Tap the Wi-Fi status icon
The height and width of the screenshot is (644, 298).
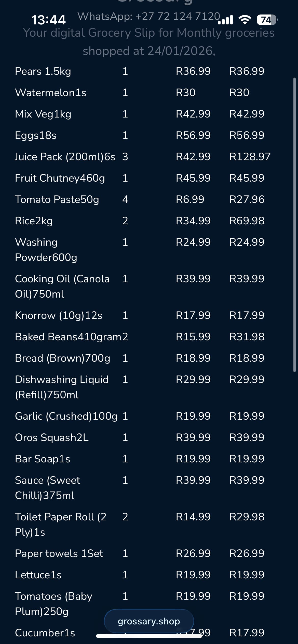coord(245,20)
